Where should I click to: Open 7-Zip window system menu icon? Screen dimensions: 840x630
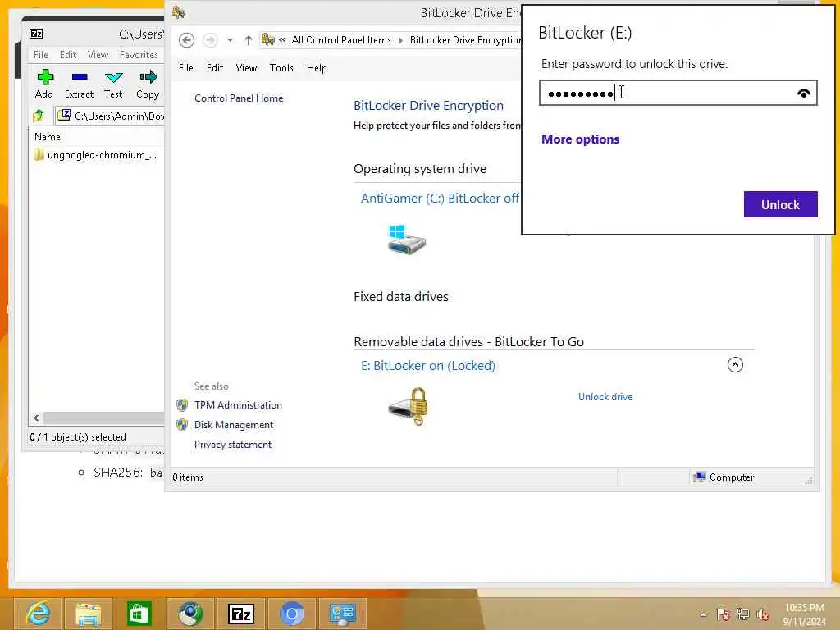pyautogui.click(x=36, y=34)
